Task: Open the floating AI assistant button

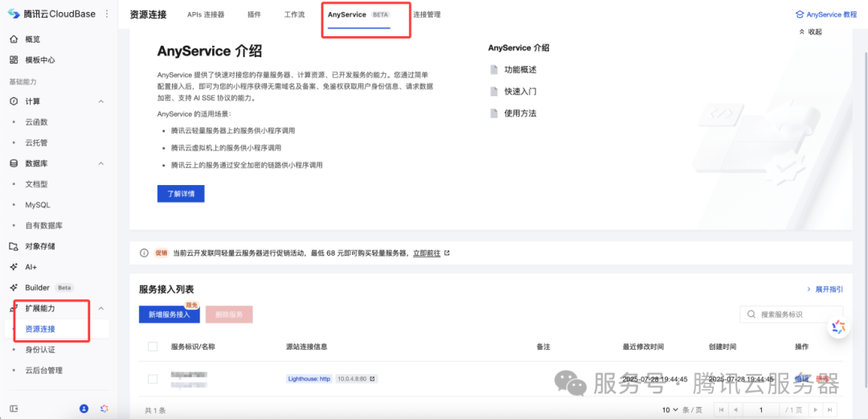Action: pyautogui.click(x=838, y=327)
